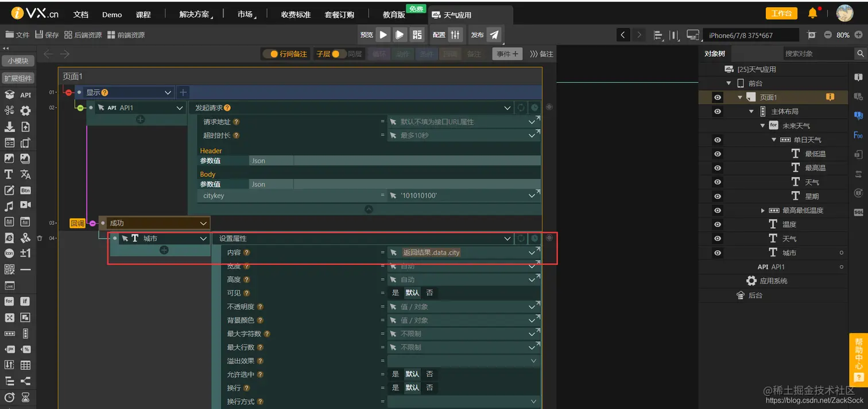Click the trash icon on row 04
Viewport: 868px width, 409px height.
coord(40,238)
